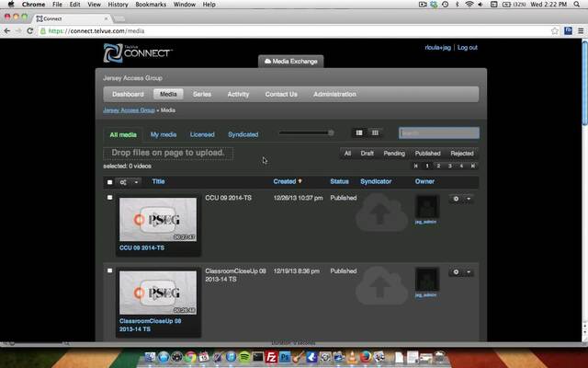Toggle select-all checkbox in table header
This screenshot has width=588, height=368.
110,182
